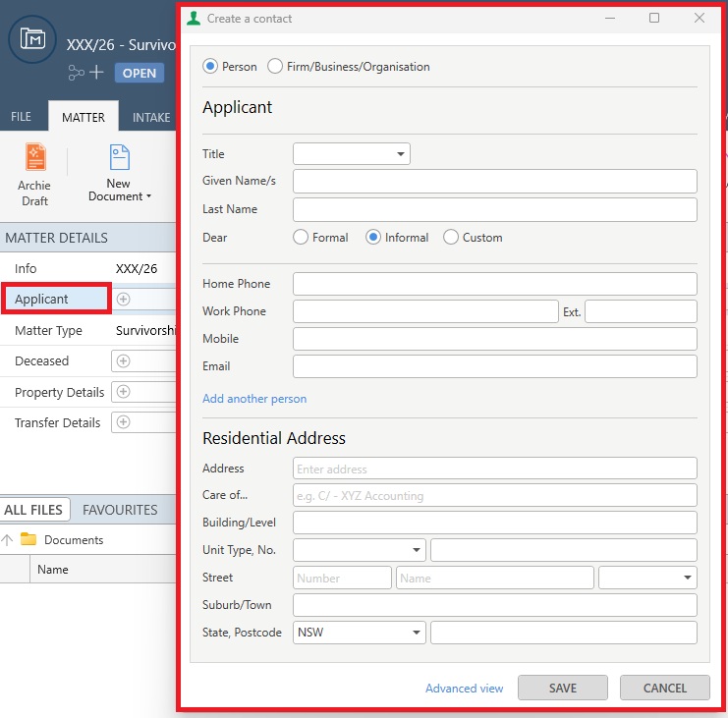Select Custom for Dear salutation

(x=451, y=237)
